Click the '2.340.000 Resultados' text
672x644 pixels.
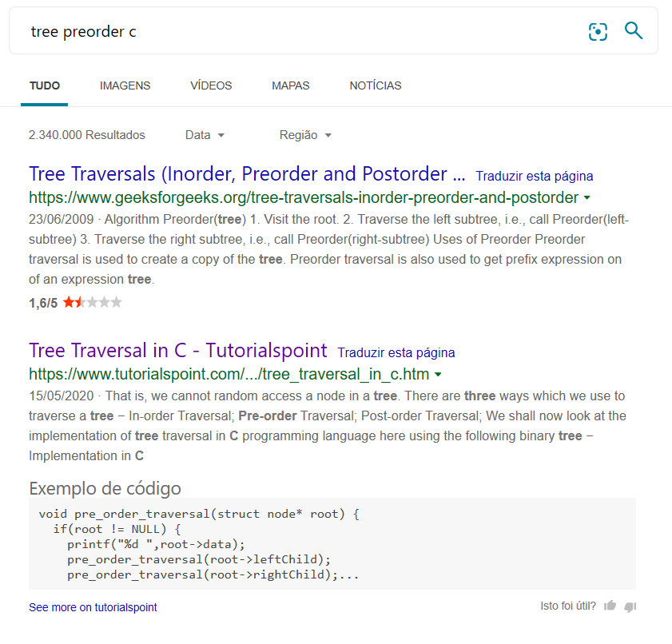pos(87,135)
